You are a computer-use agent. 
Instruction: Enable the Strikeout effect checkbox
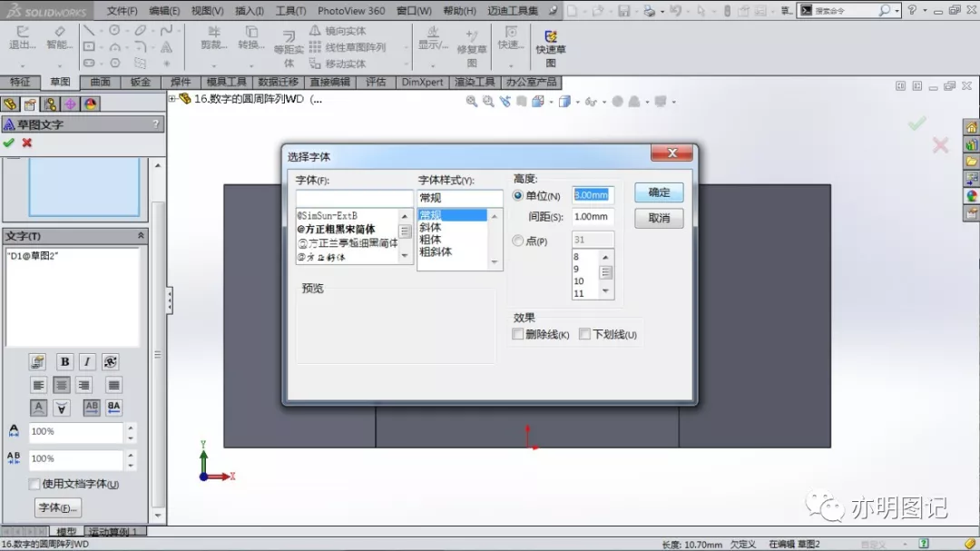(518, 335)
